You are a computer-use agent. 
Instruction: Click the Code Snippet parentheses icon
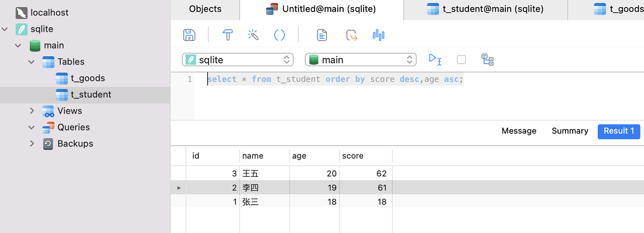pos(279,35)
